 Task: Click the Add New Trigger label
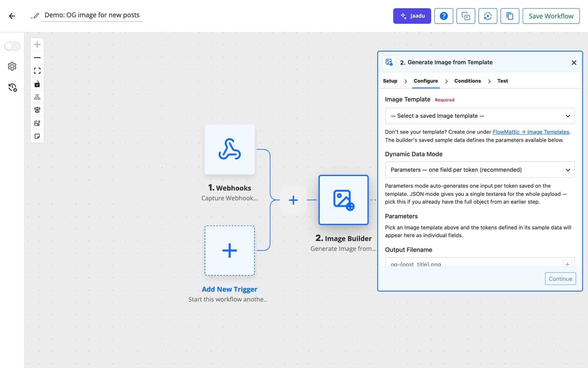pyautogui.click(x=230, y=289)
